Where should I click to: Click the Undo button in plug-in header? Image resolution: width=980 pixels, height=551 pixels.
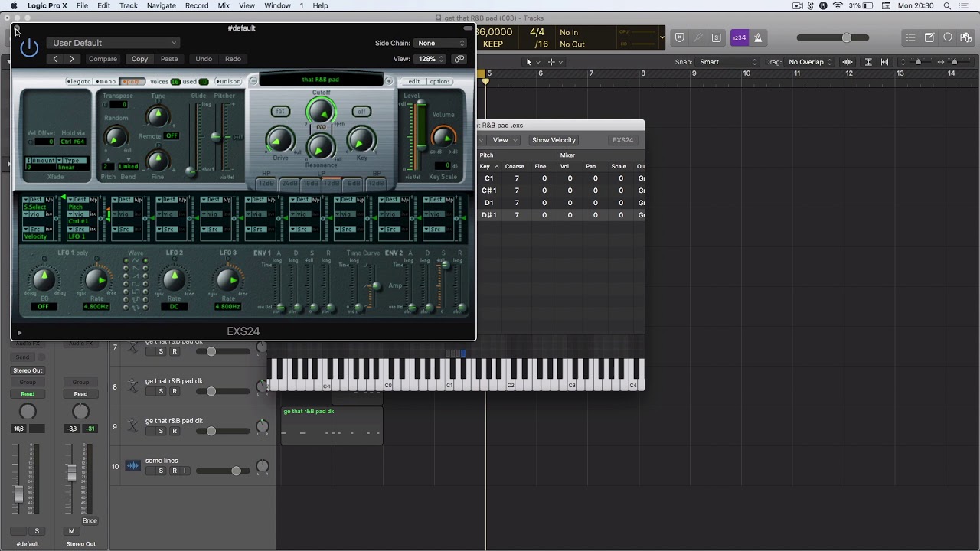(x=204, y=59)
